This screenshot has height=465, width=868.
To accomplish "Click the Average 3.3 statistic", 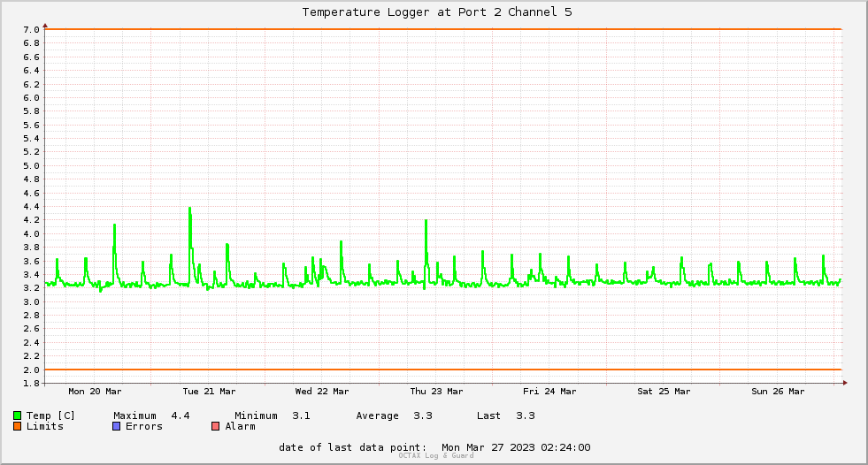I will 394,415.
